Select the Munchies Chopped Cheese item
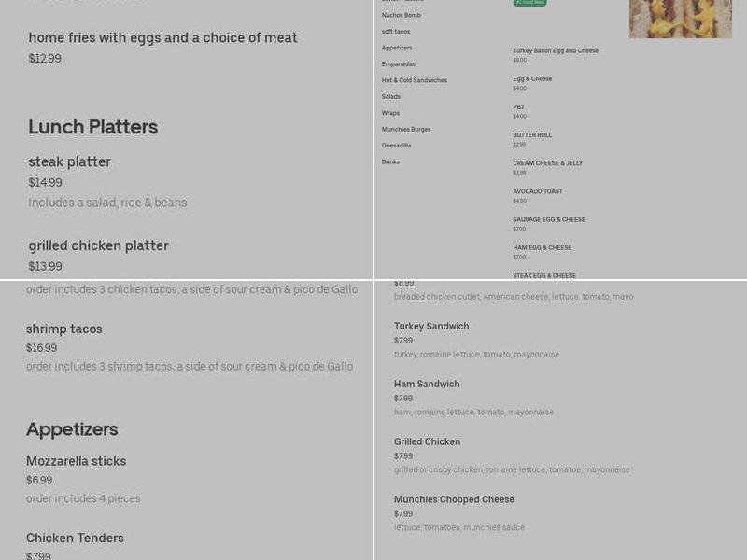 point(453,499)
